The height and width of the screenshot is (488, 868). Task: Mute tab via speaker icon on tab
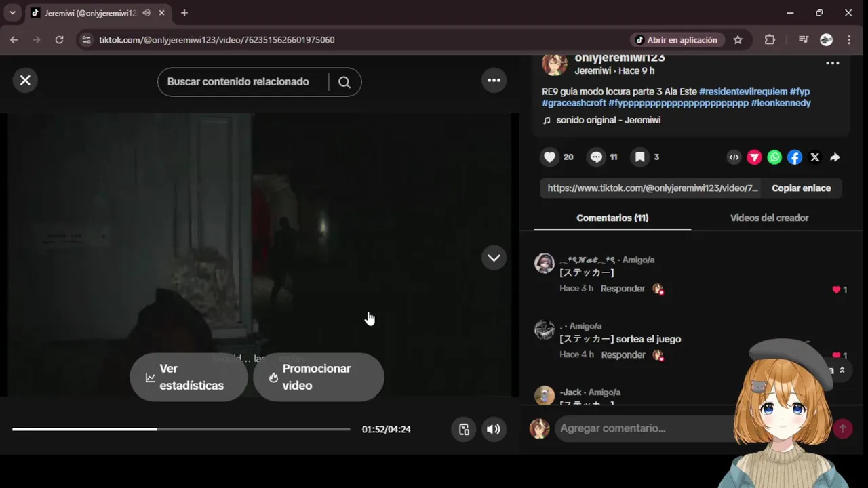(146, 13)
